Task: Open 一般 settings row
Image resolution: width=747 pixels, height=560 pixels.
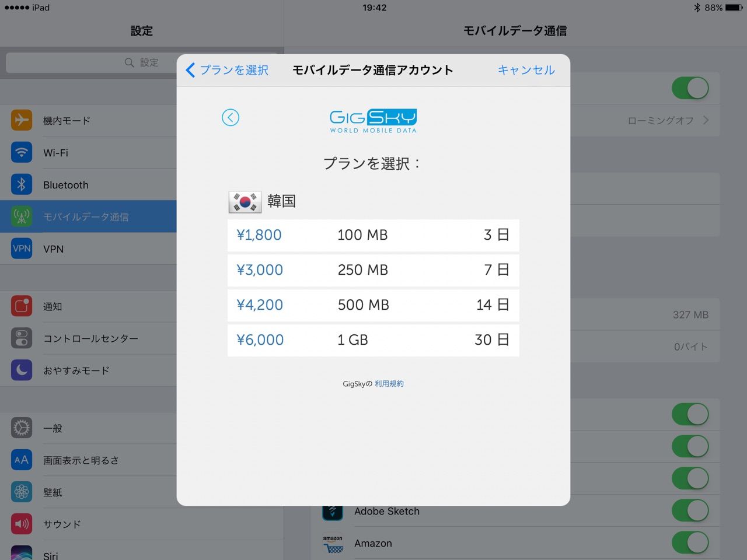Action: 88,428
